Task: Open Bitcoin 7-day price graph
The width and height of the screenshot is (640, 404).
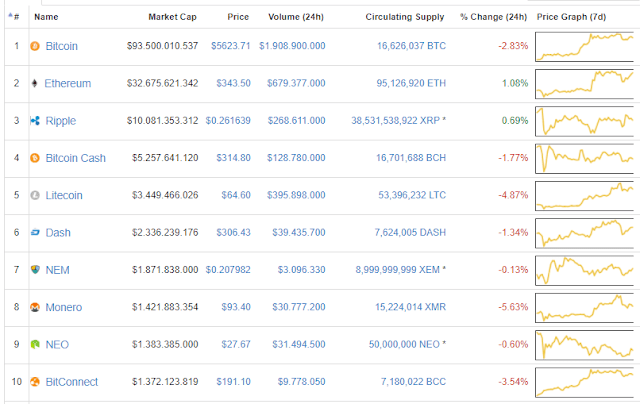Action: tap(584, 47)
